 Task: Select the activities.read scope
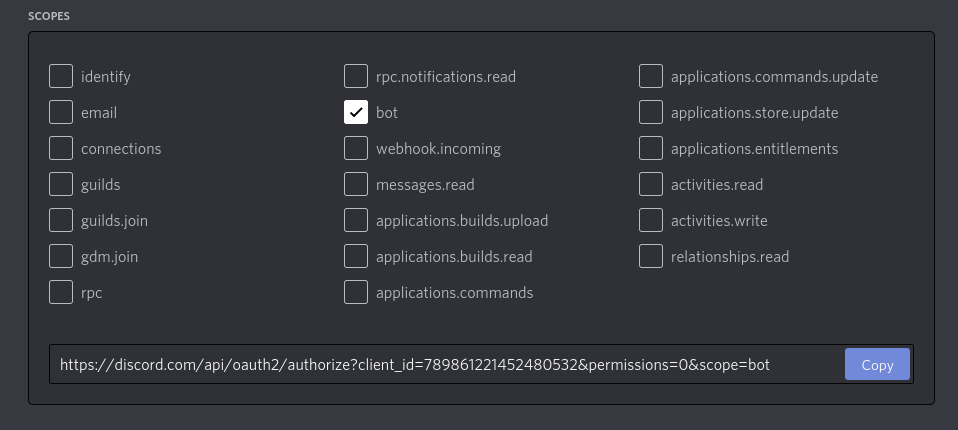651,185
